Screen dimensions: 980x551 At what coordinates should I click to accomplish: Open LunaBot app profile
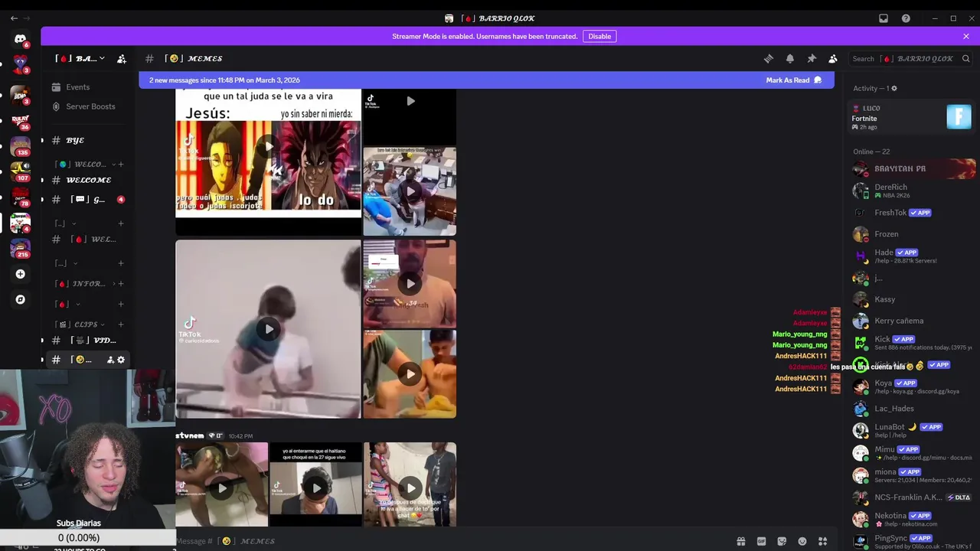click(912, 430)
